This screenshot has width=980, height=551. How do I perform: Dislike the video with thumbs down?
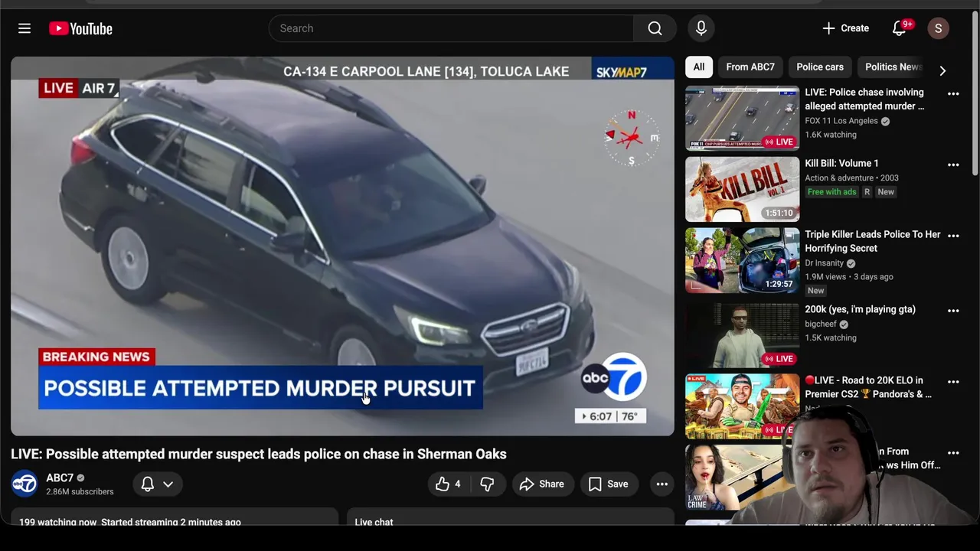pos(487,484)
